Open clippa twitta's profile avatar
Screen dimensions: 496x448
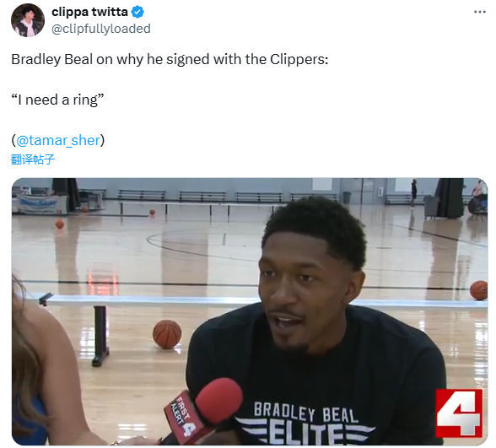[28, 20]
